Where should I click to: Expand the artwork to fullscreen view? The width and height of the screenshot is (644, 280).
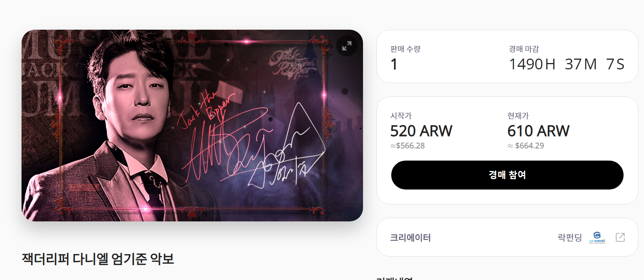(x=347, y=46)
